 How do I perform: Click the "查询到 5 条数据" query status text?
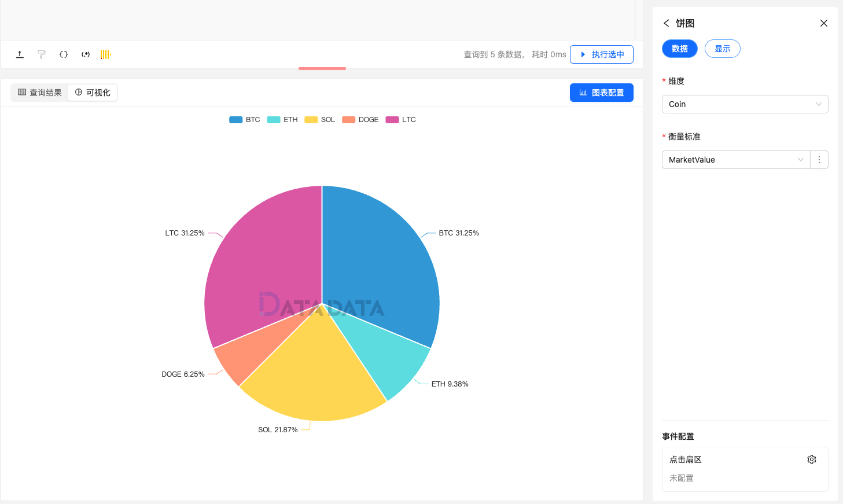coord(493,54)
